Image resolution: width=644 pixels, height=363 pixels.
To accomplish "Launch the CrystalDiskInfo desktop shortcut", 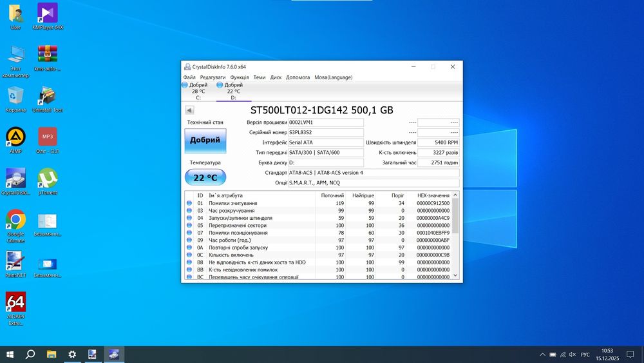I will (x=15, y=182).
